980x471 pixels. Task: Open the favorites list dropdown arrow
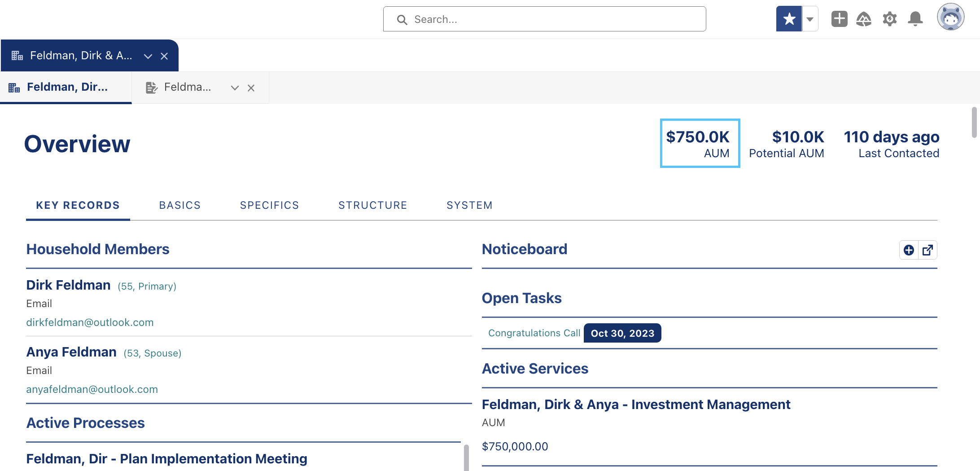(810, 19)
